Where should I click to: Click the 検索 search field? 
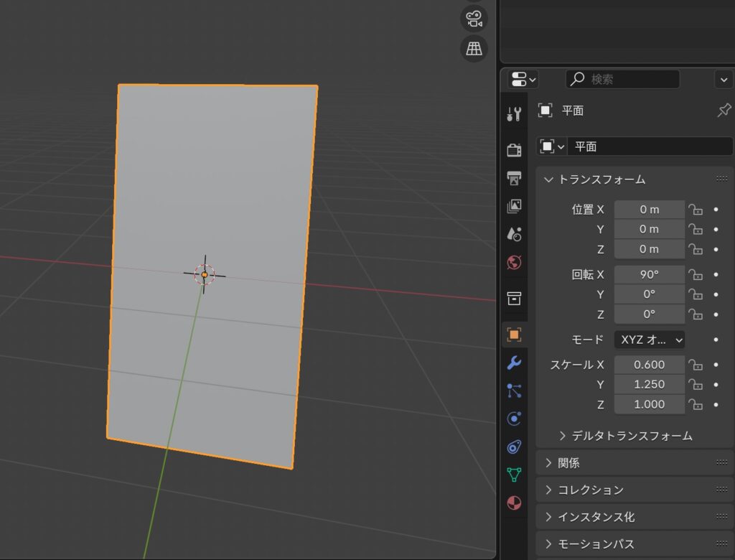623,79
